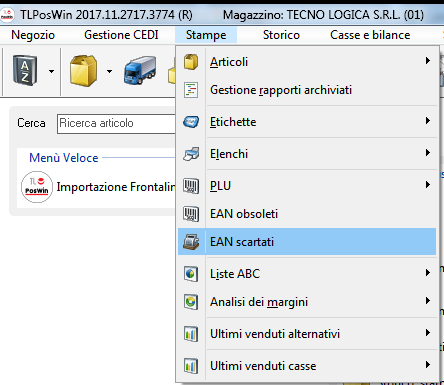Expand the PLU submenu arrow

[428, 185]
